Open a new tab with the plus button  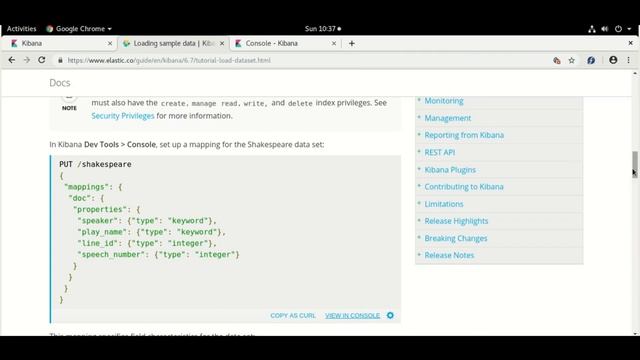point(352,43)
